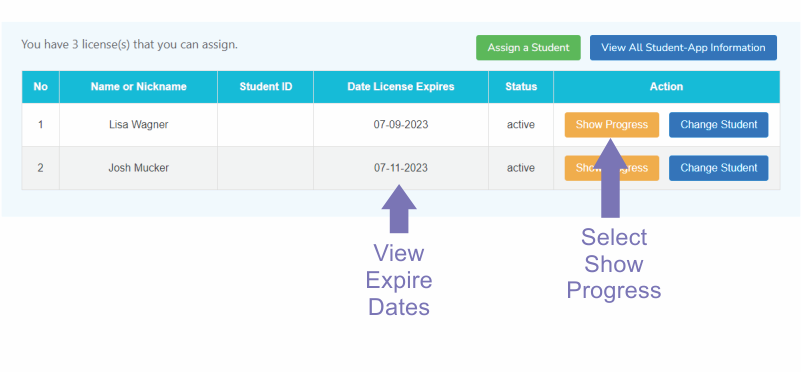Show Progress for Lisa Wagner

(x=611, y=125)
